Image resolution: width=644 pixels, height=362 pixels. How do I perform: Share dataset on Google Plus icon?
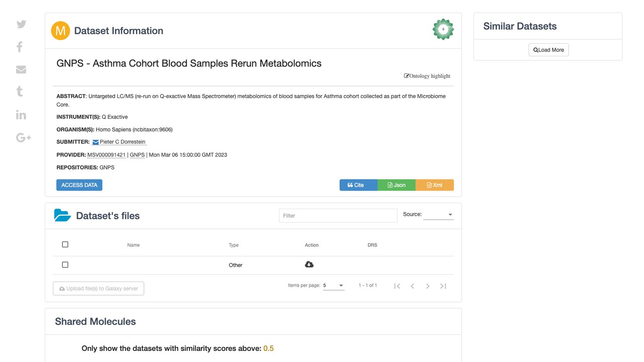[24, 137]
